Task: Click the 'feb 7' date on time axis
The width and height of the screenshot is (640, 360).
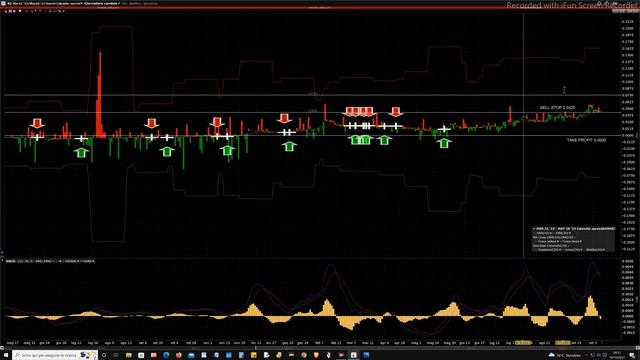Action: coord(319,343)
